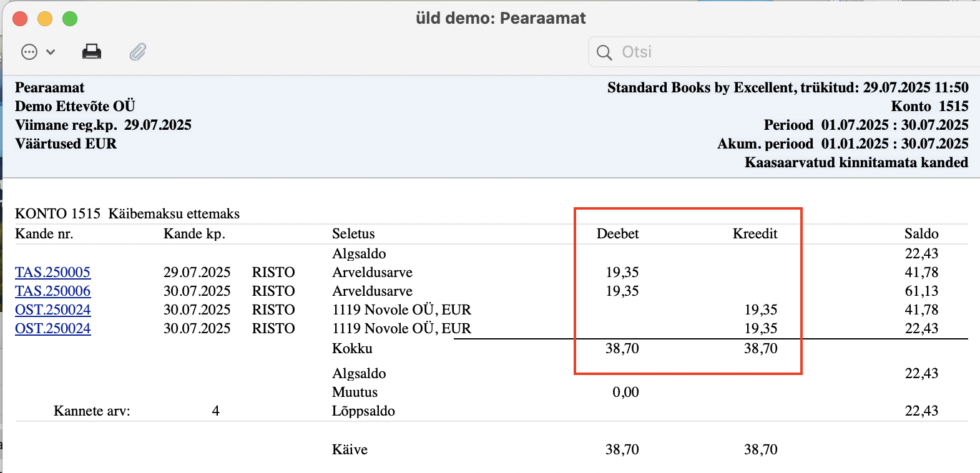The width and height of the screenshot is (980, 473).
Task: Click the 'Lõppsaldo' label
Action: coord(363,411)
